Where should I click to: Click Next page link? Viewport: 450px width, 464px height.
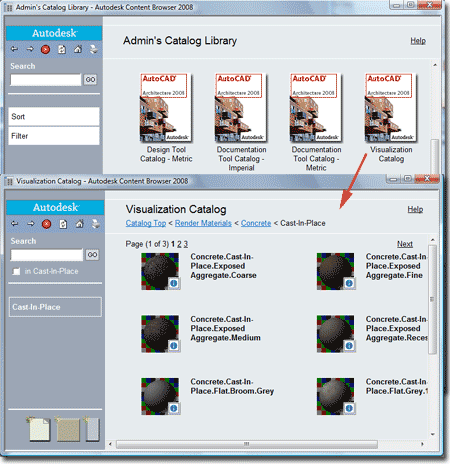pos(405,244)
